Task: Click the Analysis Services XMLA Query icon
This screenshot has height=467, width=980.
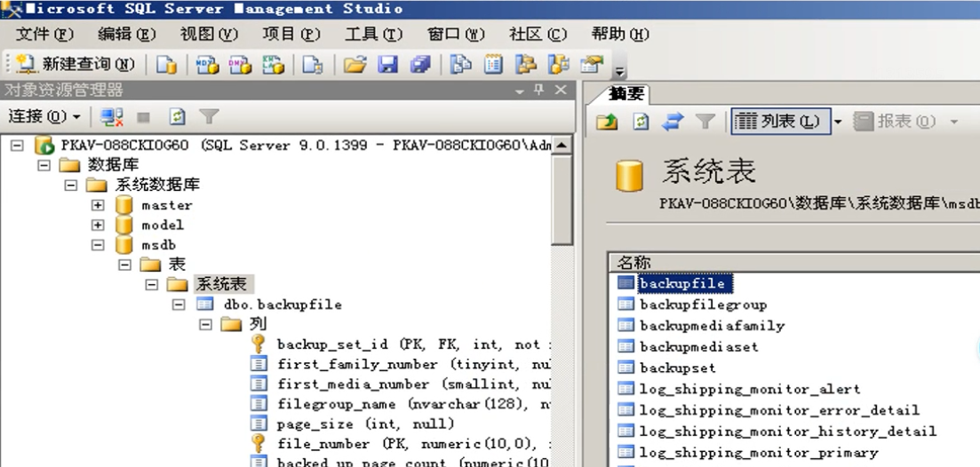Action: (273, 64)
